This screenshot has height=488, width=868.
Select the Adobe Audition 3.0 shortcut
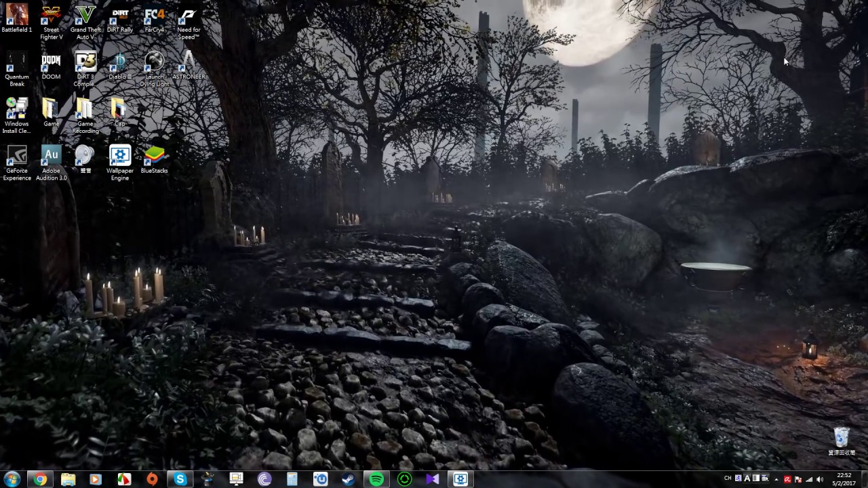tap(51, 163)
